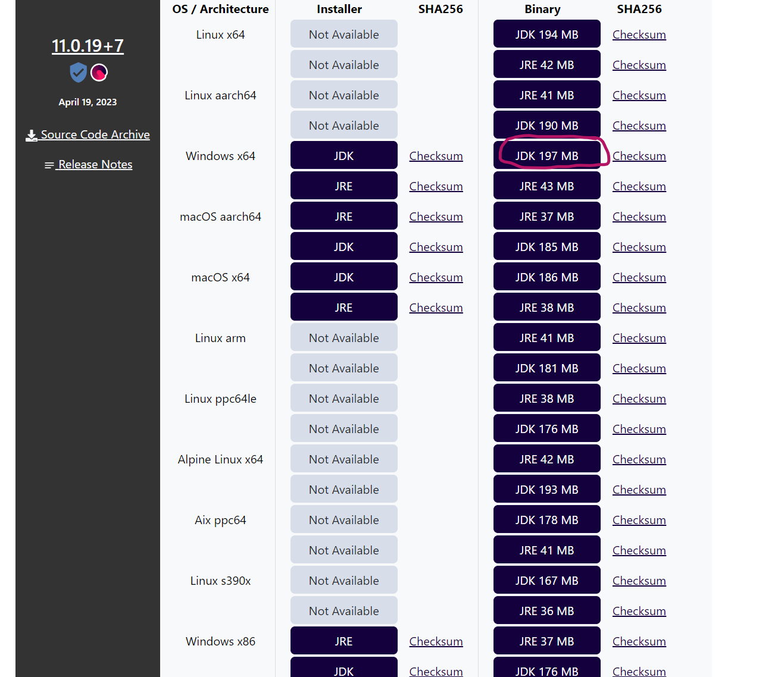Download the circled JDK 197 MB binary
The image size is (784, 677).
coord(546,156)
